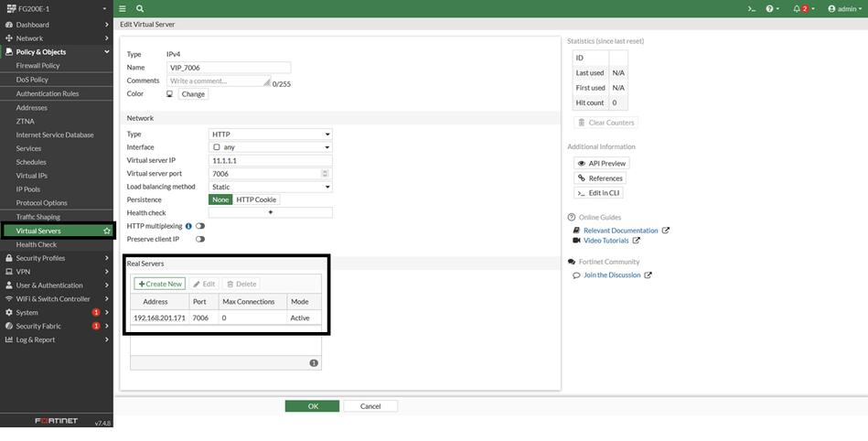This screenshot has width=868, height=441.
Task: Expand the Dashboard menu
Action: 57,25
